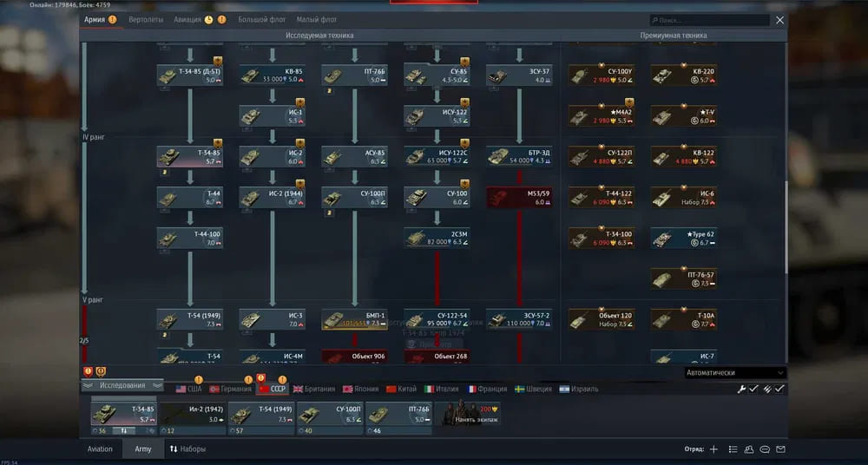
Task: Select the ИС-2 tank in rank IV
Action: 272,157
